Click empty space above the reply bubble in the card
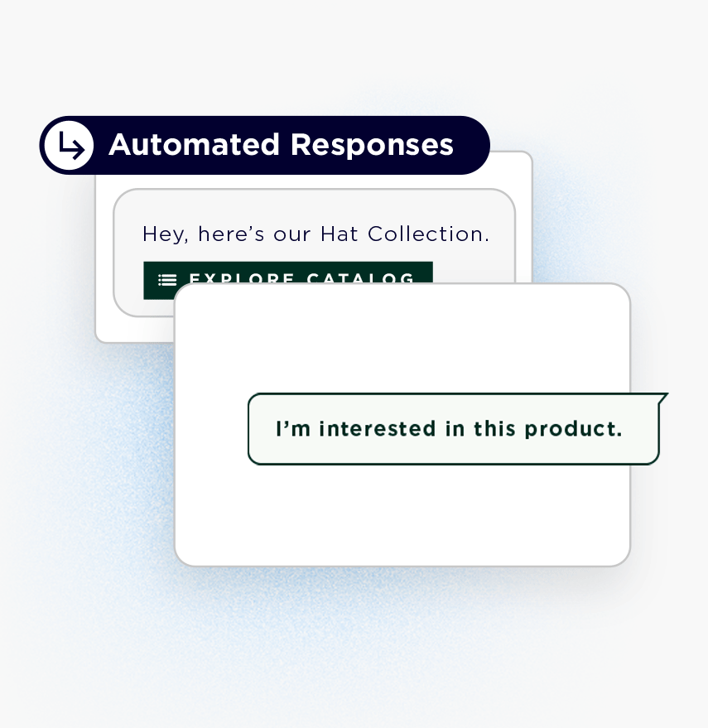Screen dimensions: 708x728 402,340
